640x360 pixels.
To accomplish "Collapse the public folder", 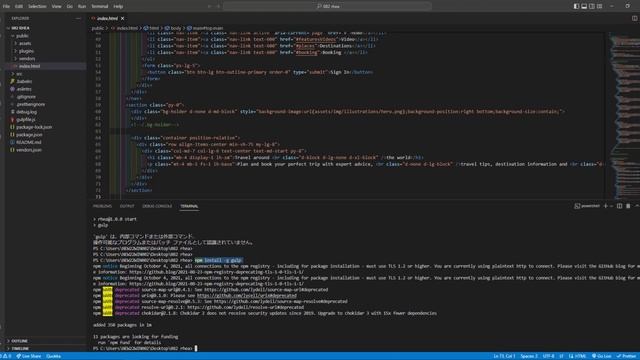I will point(22,36).
